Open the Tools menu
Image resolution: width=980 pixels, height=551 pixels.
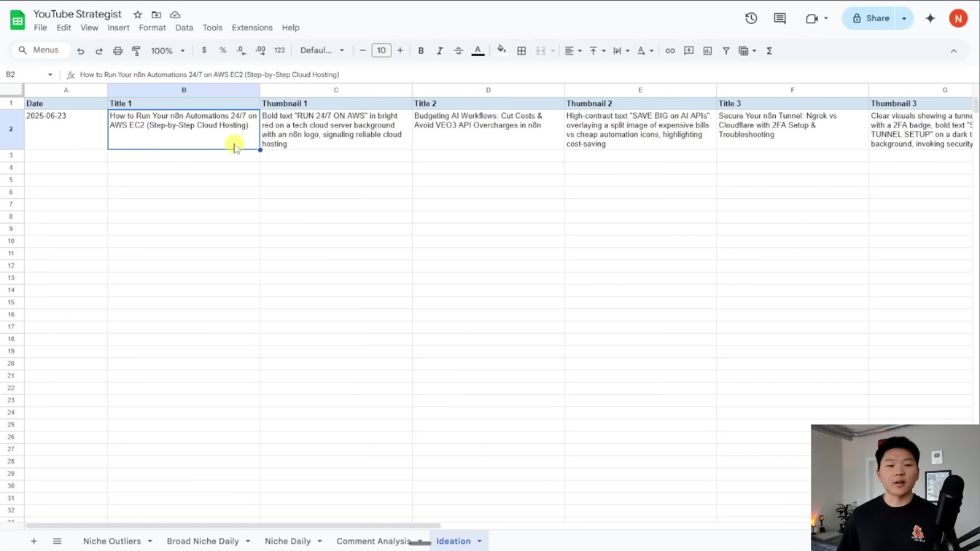tap(212, 28)
